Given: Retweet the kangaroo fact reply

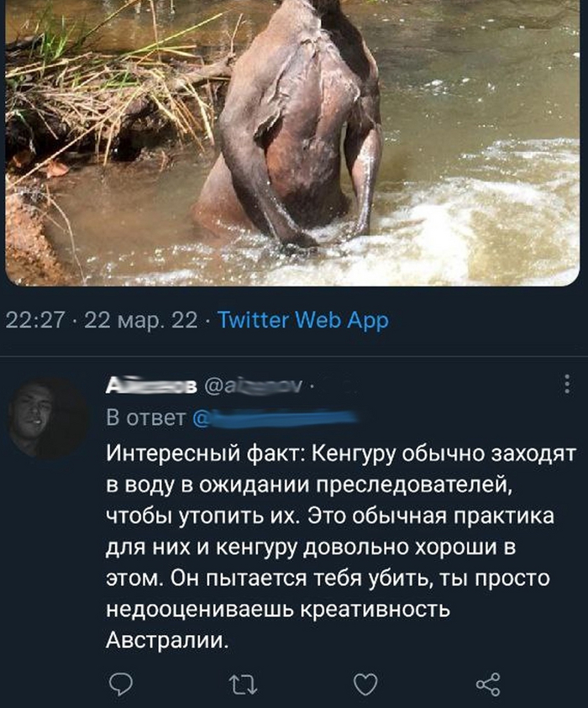Looking at the screenshot, I should point(242,684).
